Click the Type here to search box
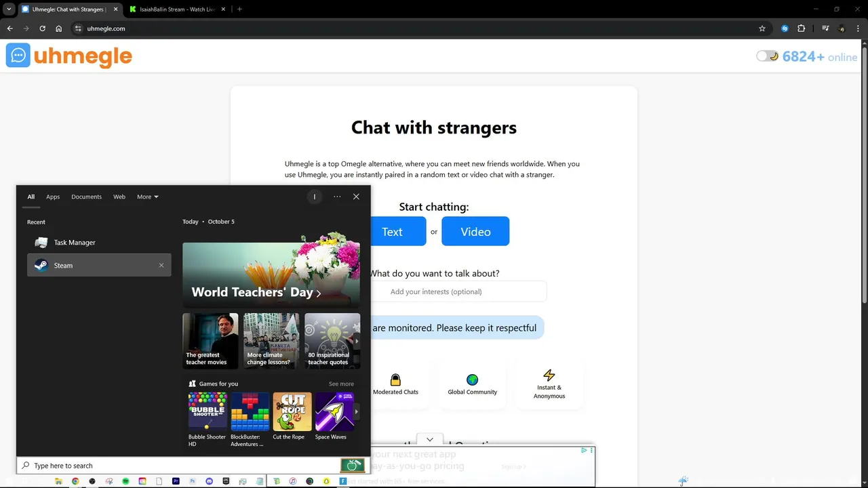This screenshot has height=488, width=868. coord(180,466)
